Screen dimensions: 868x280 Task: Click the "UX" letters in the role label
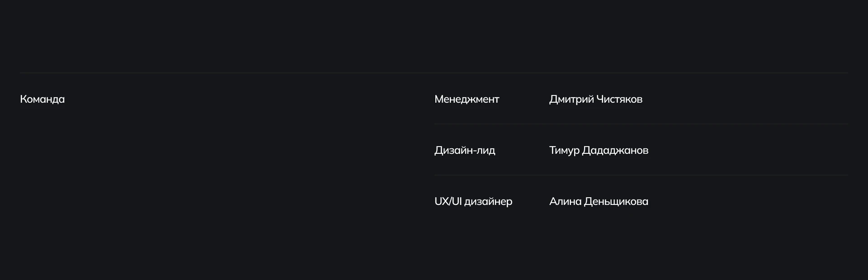[x=441, y=201]
